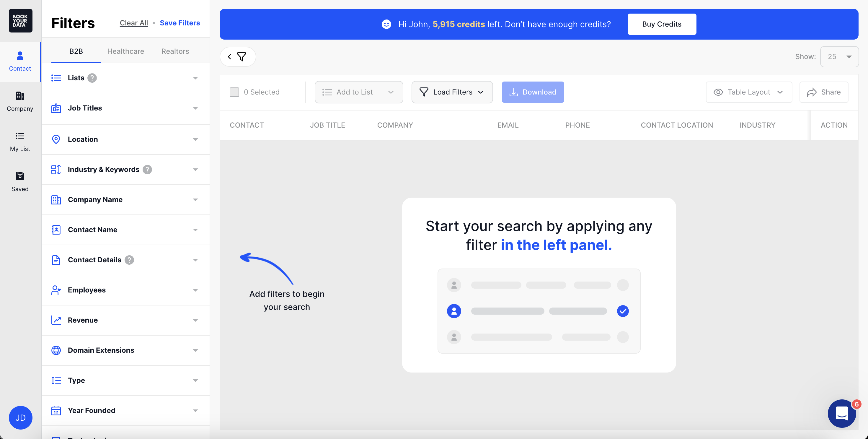
Task: Open the Saved section in the sidebar
Action: tap(20, 181)
